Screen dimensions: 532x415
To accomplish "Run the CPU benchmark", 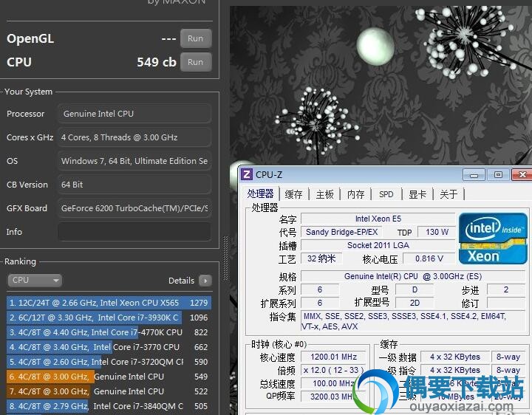I will point(196,62).
